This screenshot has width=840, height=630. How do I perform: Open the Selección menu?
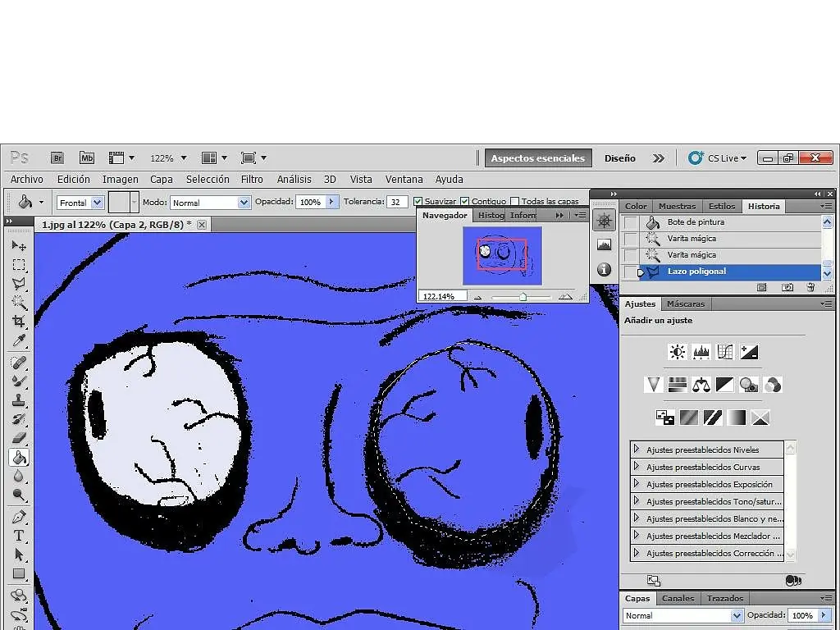click(208, 180)
